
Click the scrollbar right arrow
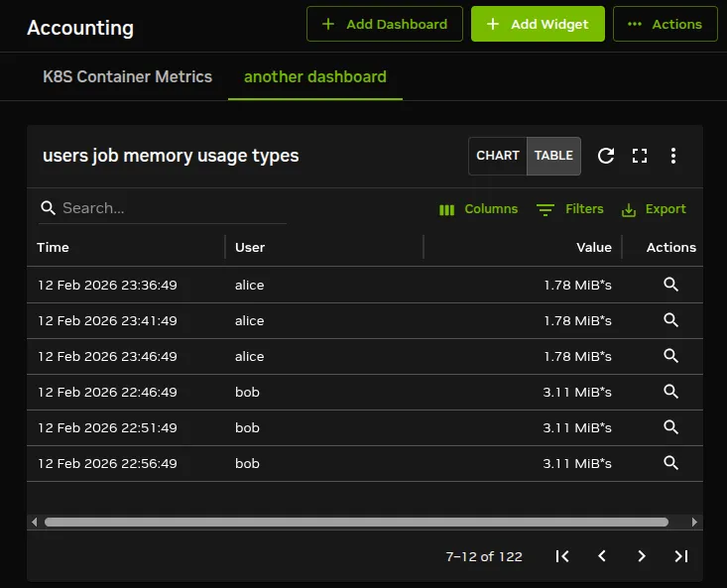(x=694, y=523)
